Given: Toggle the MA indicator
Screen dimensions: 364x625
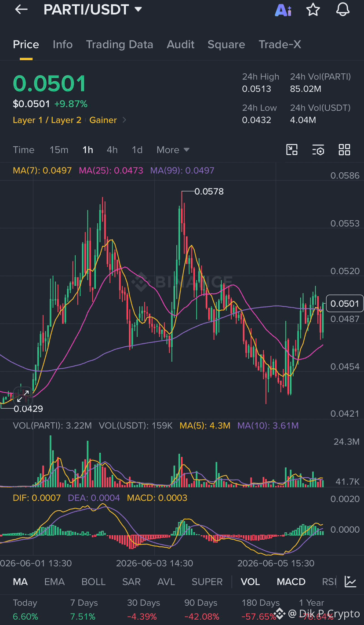Looking at the screenshot, I should point(20,581).
